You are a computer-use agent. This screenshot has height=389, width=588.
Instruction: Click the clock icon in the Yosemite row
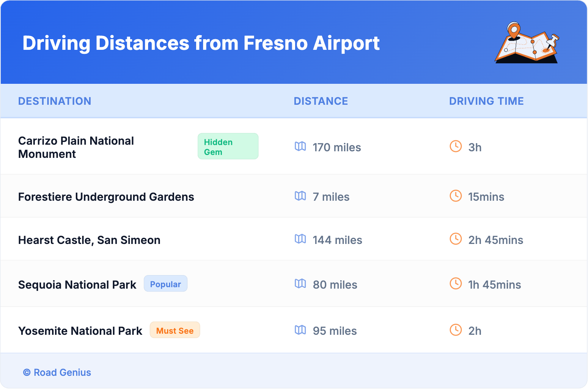coord(456,330)
